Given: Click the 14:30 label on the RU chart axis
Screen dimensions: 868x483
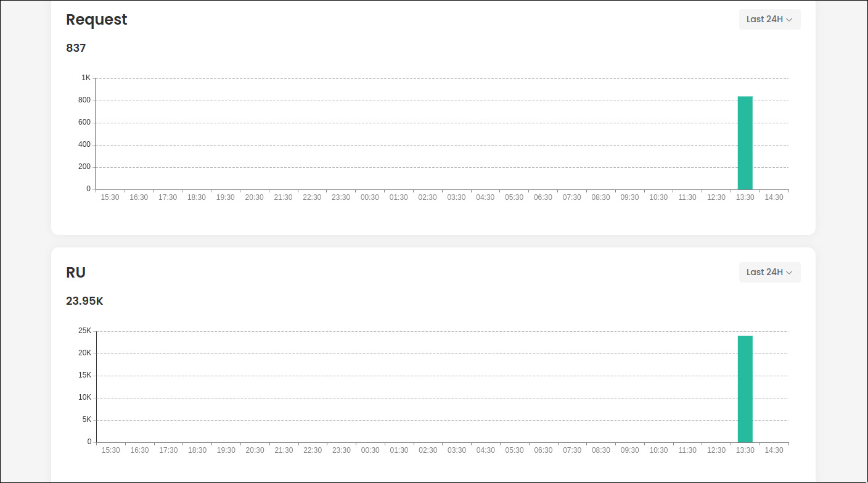Looking at the screenshot, I should [x=774, y=450].
